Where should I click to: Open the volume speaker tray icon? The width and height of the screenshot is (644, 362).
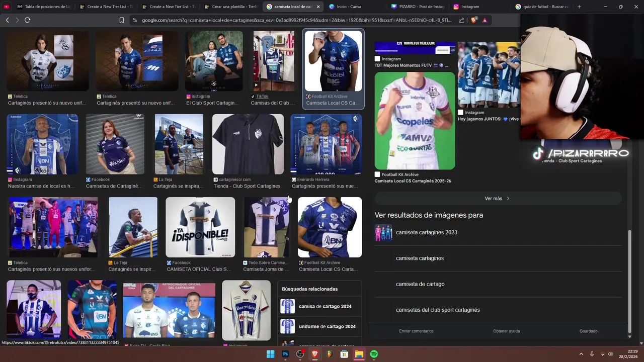(x=610, y=354)
